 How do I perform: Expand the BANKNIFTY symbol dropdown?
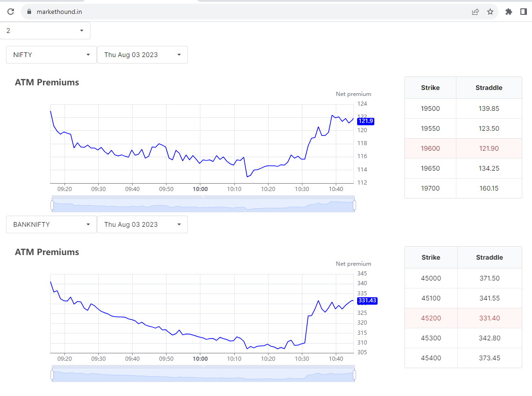coord(51,224)
